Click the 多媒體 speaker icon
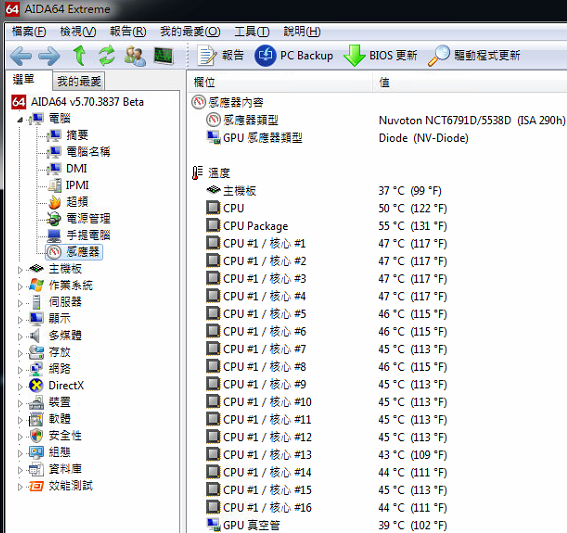Viewport: 567px width, 533px height. (35, 336)
